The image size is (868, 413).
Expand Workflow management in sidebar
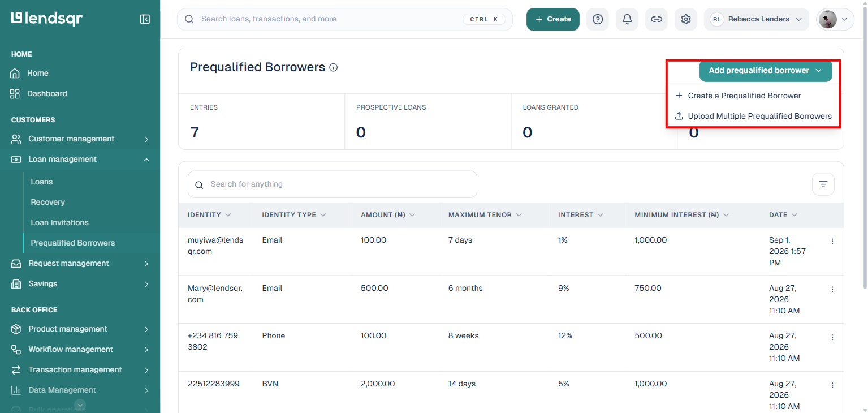(80, 350)
